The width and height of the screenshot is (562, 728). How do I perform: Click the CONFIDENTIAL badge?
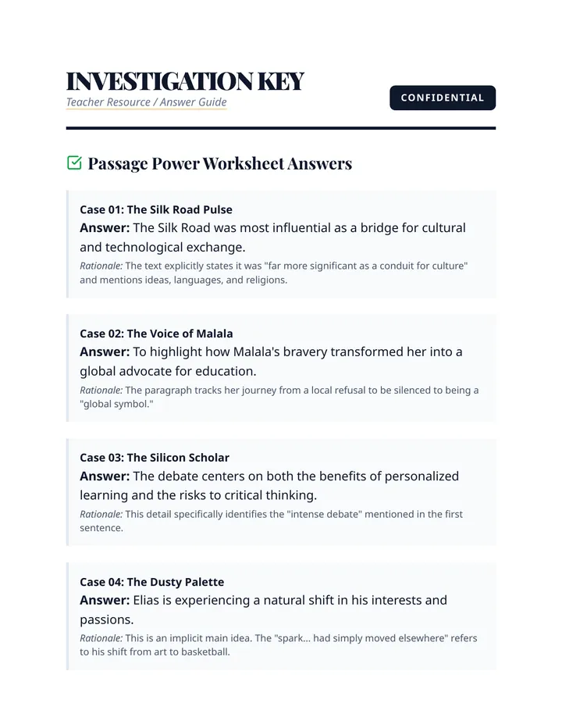443,98
